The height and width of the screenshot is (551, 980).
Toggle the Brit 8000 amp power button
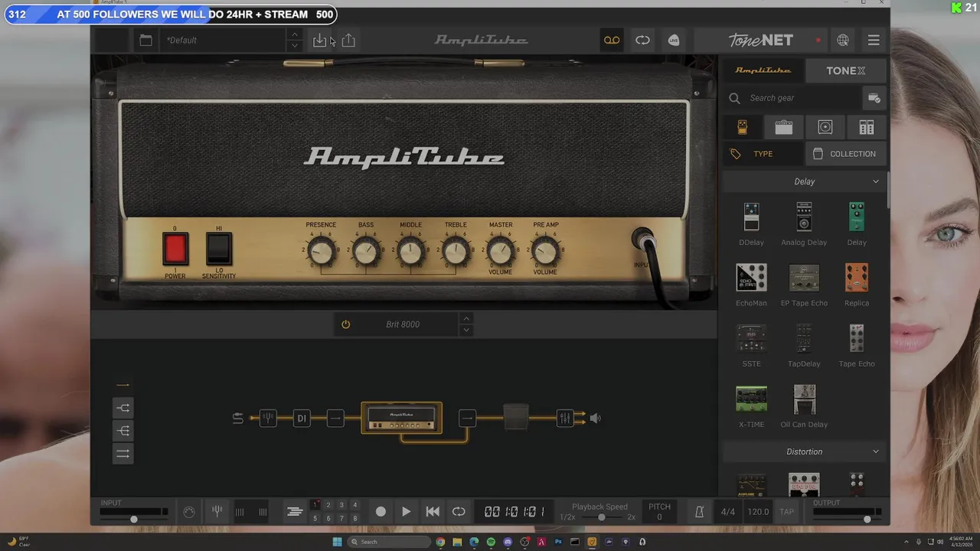(x=345, y=324)
